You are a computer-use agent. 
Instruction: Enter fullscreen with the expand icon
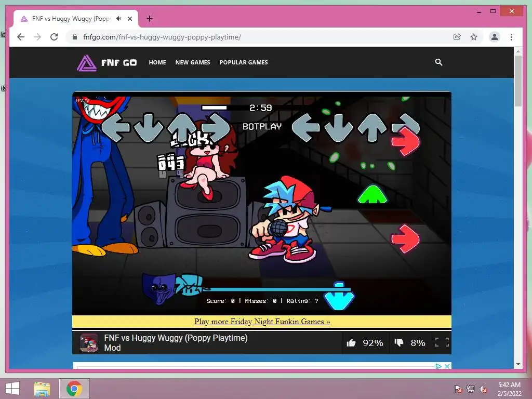pyautogui.click(x=442, y=342)
